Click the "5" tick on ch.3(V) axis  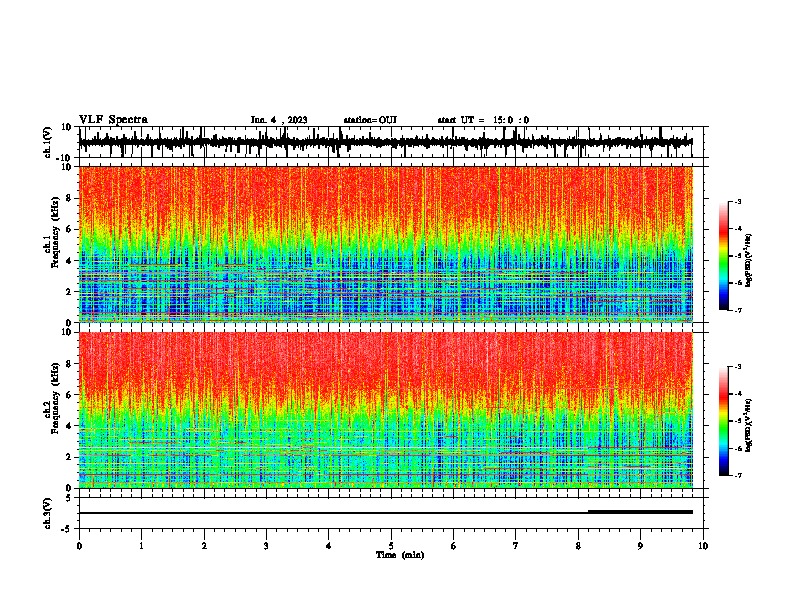(x=69, y=497)
